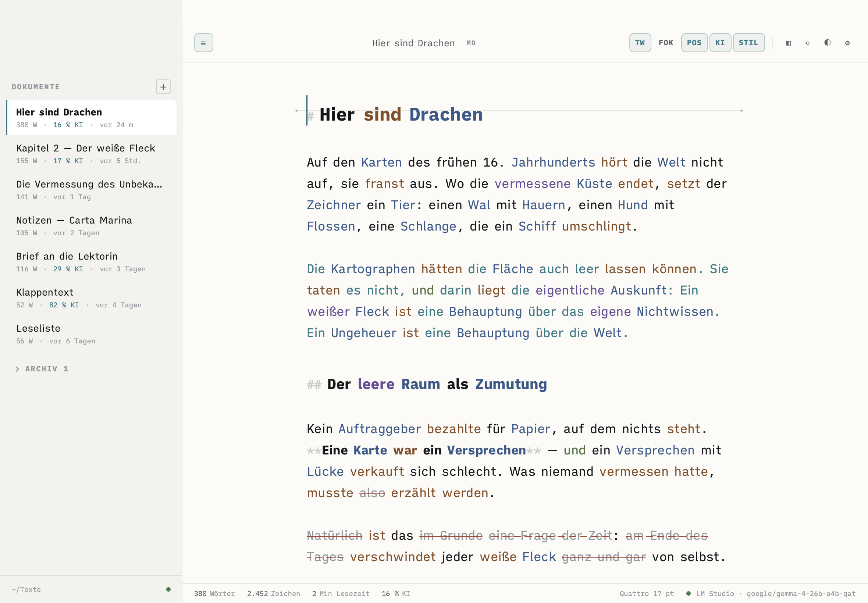868x603 pixels.
Task: Open document 'Hier sind Drachen' in sidebar
Action: point(92,118)
